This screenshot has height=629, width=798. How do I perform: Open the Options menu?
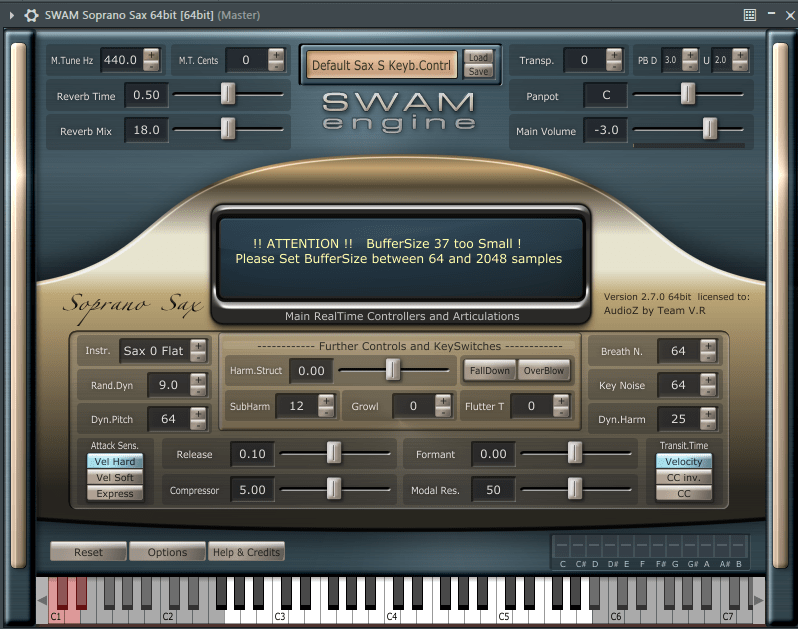point(167,552)
